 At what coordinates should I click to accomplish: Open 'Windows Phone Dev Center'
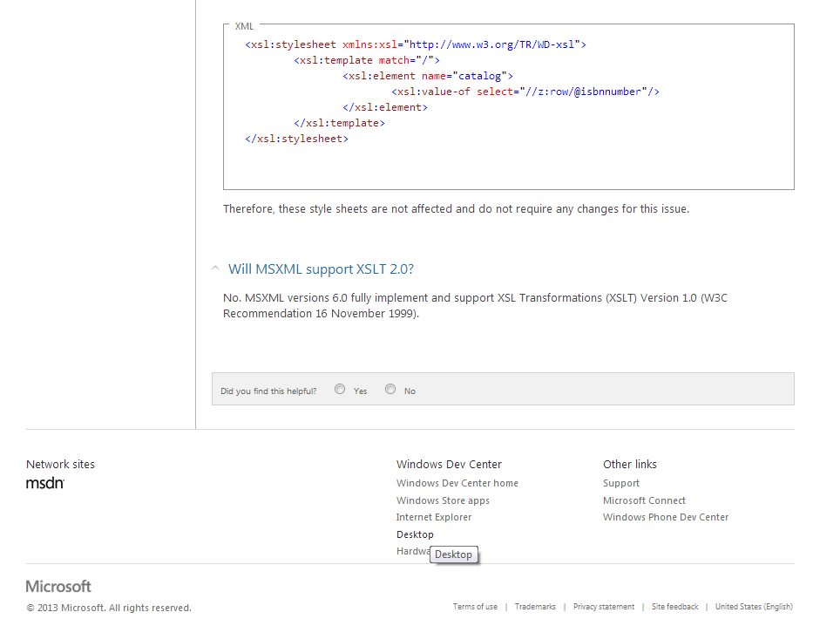click(666, 516)
